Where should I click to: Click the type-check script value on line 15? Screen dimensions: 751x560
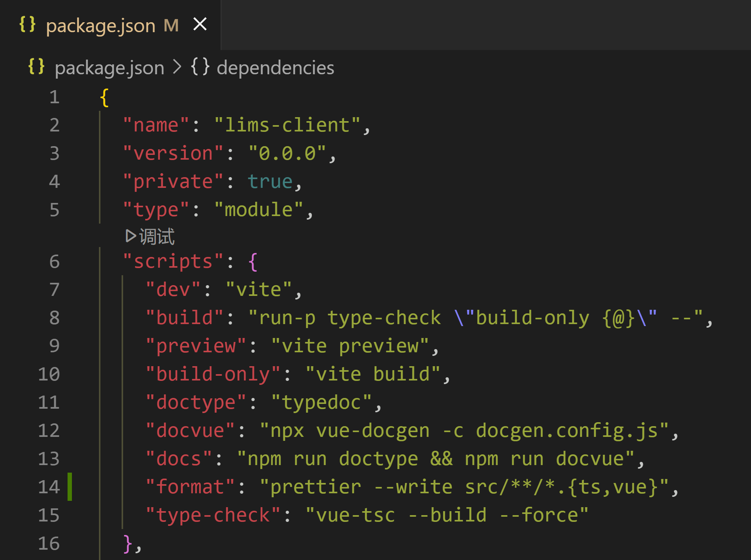coord(449,514)
